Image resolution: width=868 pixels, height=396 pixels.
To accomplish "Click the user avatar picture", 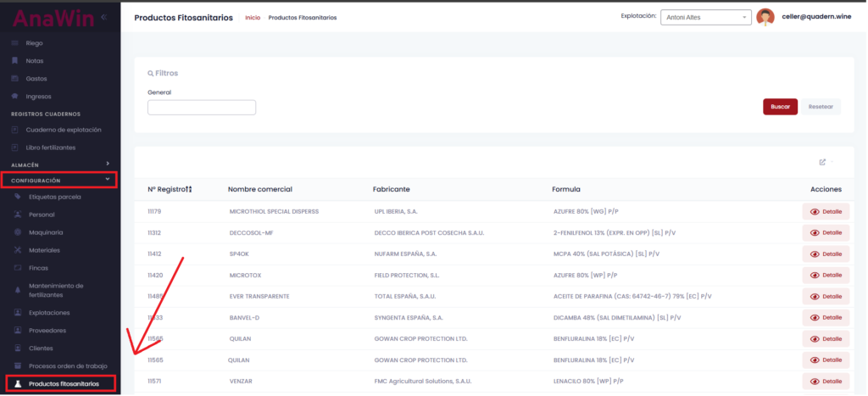I will click(765, 17).
